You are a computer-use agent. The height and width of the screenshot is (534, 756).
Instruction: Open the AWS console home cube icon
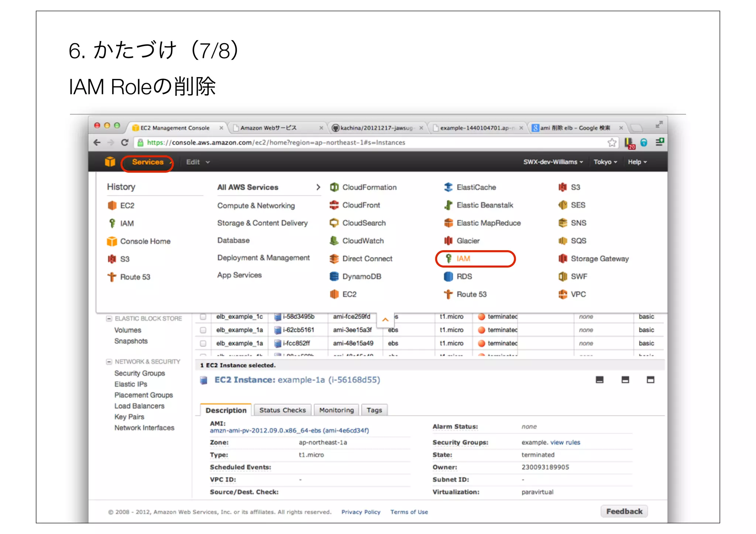pyautogui.click(x=110, y=162)
